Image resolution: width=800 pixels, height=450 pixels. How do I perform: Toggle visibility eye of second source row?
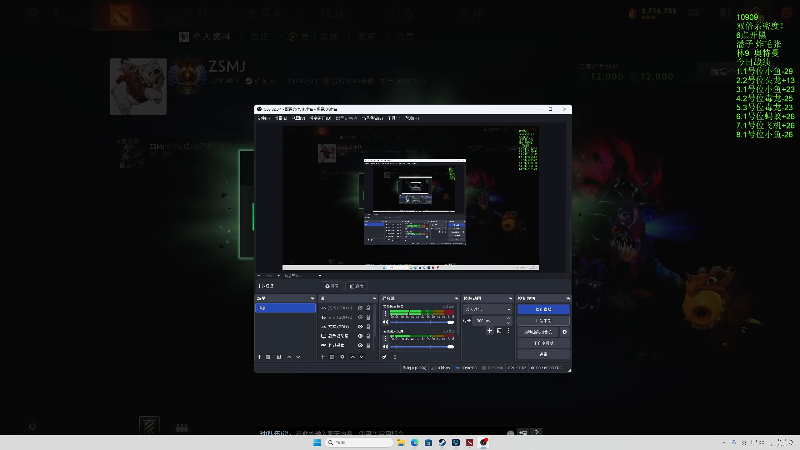(x=360, y=317)
